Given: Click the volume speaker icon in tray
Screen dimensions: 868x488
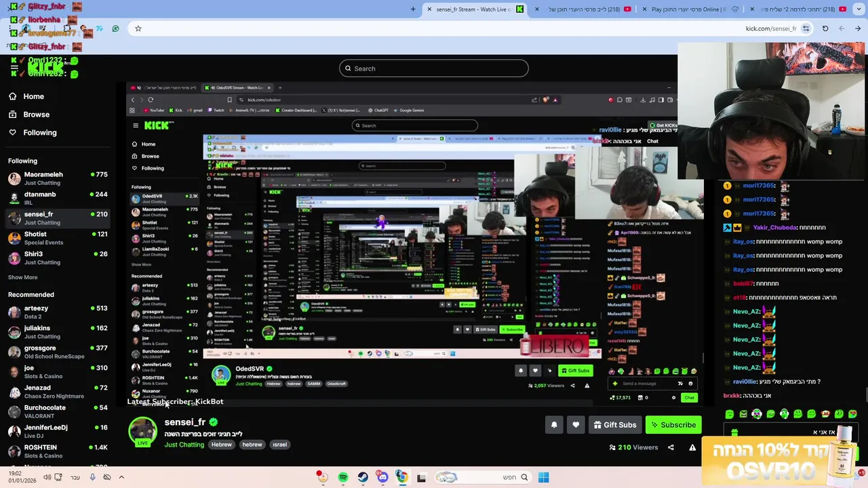Looking at the screenshot, I should (47, 477).
